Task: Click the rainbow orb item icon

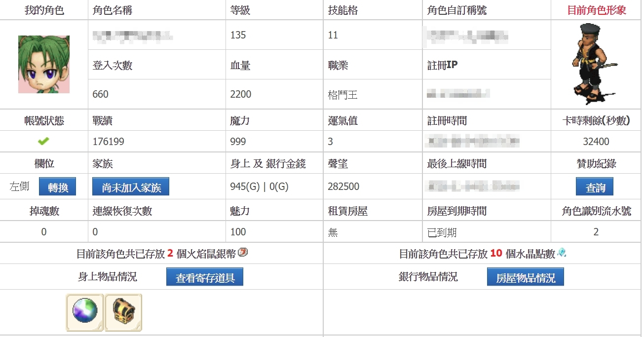Action: coord(85,312)
